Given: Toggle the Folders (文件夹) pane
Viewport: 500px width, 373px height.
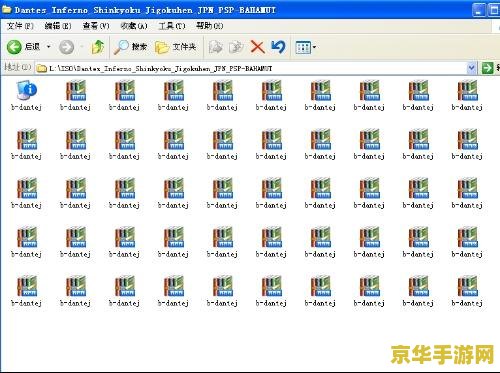Looking at the screenshot, I should pyautogui.click(x=175, y=47).
